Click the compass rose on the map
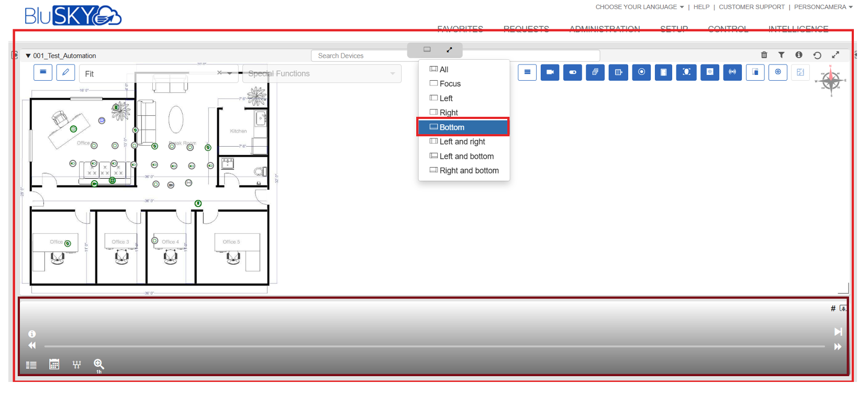The width and height of the screenshot is (868, 394). click(x=831, y=81)
